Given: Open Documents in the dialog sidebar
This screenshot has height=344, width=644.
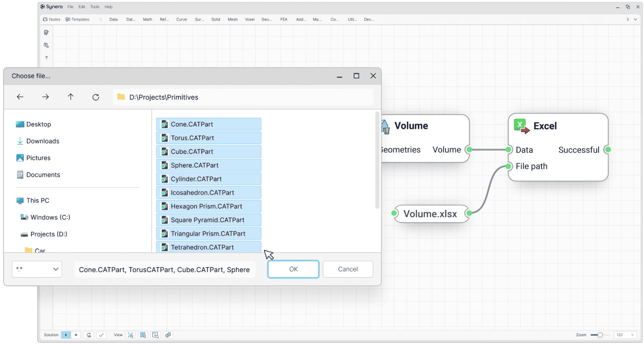Looking at the screenshot, I should 38,175.
